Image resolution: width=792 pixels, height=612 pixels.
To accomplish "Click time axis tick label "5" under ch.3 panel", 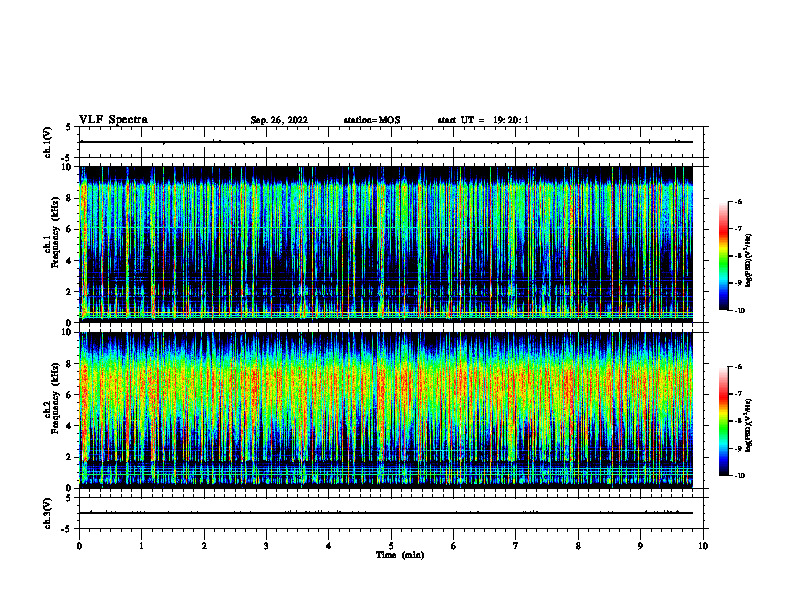I will [391, 546].
